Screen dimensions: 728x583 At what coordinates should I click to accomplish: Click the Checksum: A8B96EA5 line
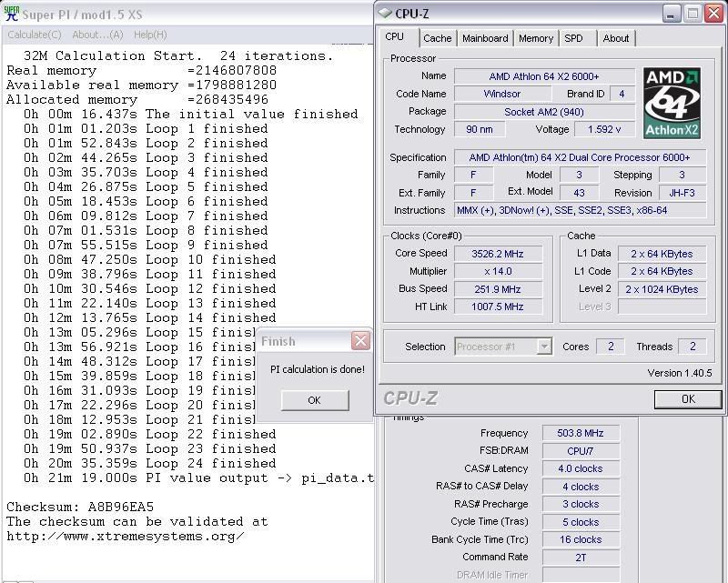coord(80,507)
